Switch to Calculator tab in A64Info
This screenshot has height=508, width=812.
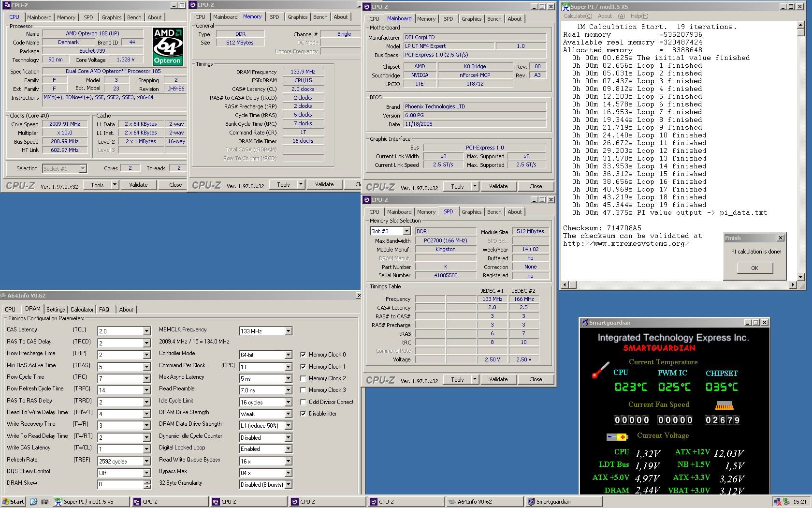(x=82, y=310)
